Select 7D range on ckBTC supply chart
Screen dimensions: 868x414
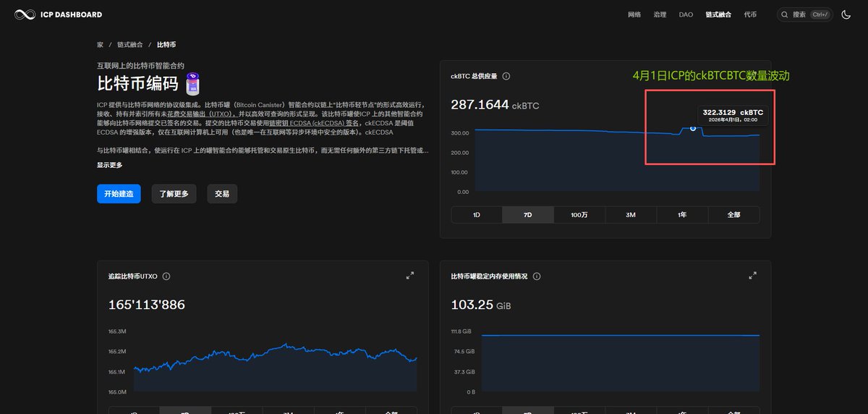528,215
